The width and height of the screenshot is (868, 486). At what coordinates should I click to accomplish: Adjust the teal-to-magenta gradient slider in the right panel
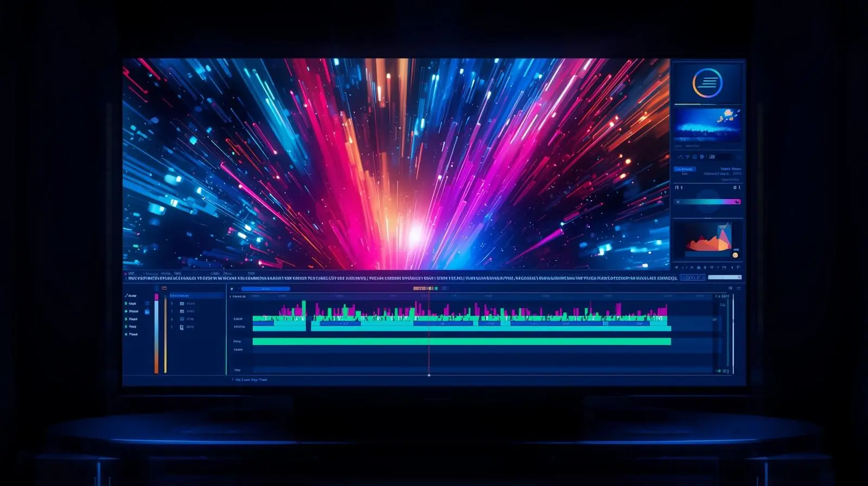[x=707, y=202]
